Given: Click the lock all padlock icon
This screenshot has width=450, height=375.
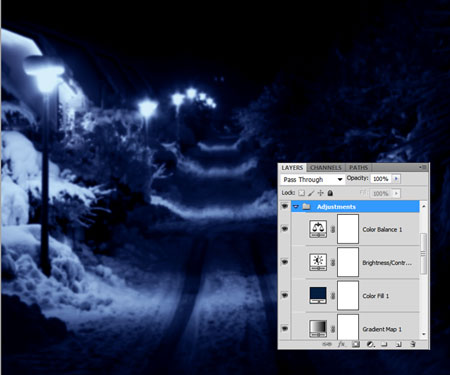Looking at the screenshot, I should pos(330,193).
